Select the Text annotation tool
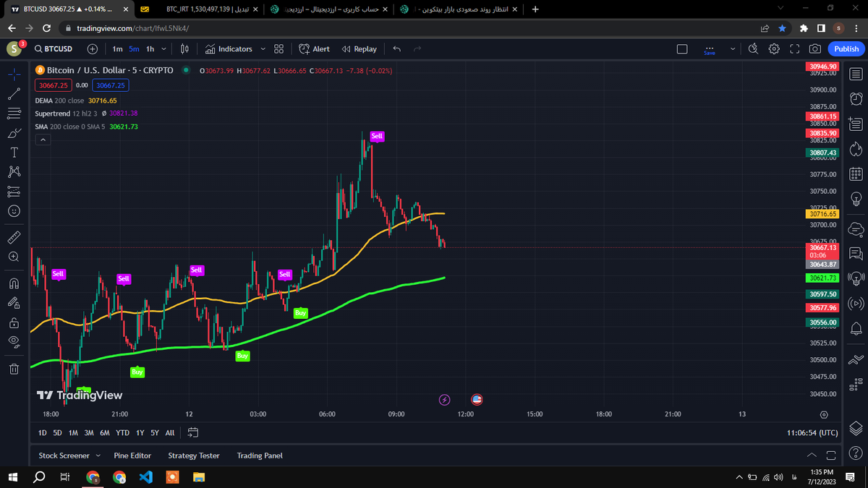Screen dimensions: 868x488 [14, 153]
